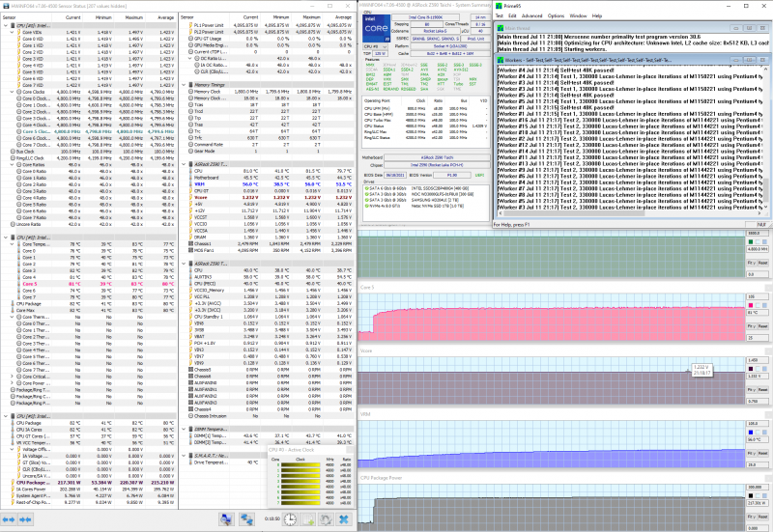Image resolution: width=773 pixels, height=532 pixels.
Task: Click the Workers window vertical scrollbar in Prime95
Action: (x=766, y=136)
